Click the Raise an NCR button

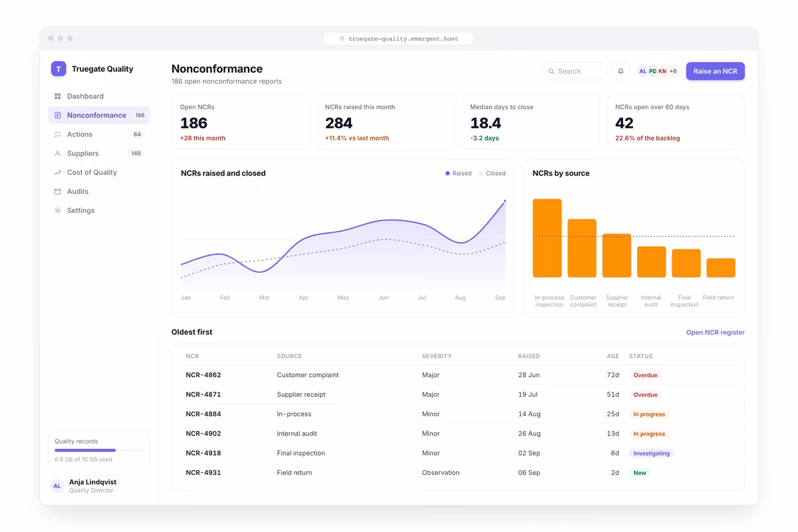[x=716, y=71]
